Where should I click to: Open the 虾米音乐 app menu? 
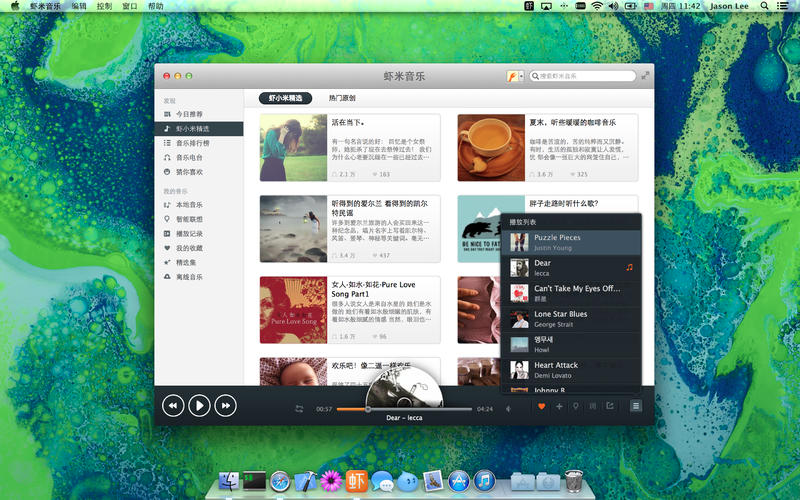click(x=45, y=6)
